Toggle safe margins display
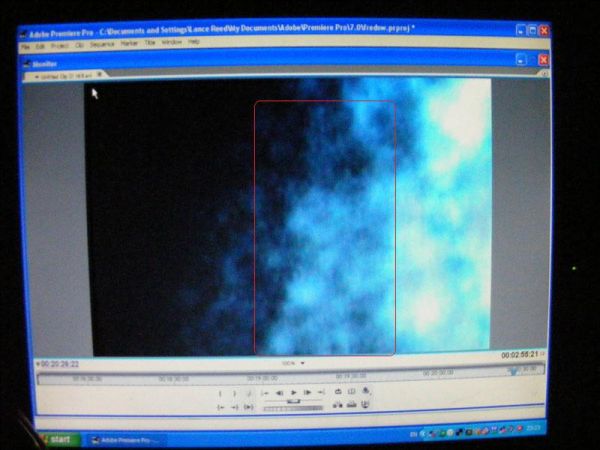600x450 pixels. pos(352,392)
